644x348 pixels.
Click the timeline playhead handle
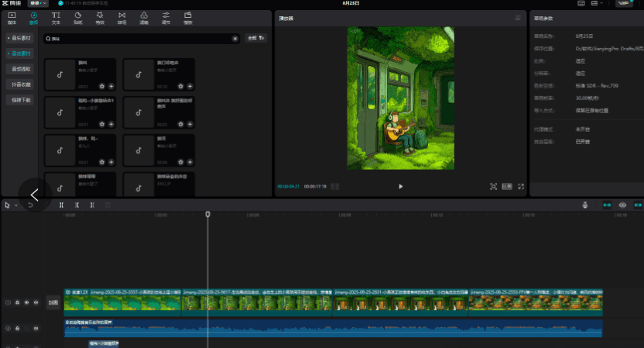(207, 214)
